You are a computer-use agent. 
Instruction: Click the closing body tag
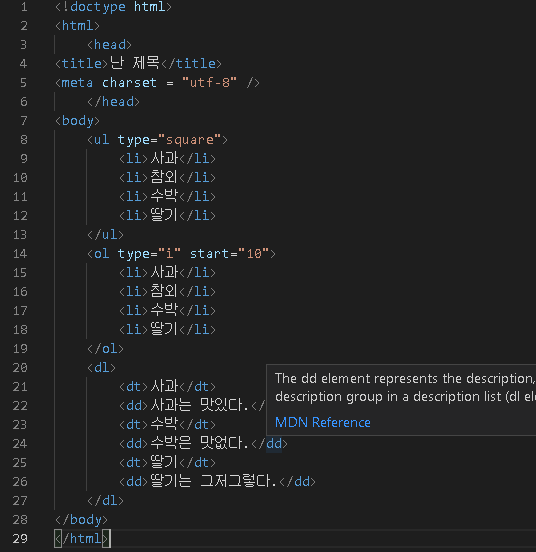coord(81,520)
